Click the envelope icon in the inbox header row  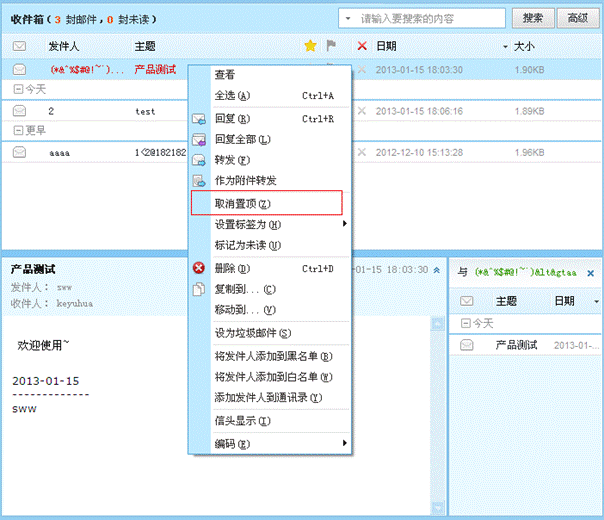(19, 47)
